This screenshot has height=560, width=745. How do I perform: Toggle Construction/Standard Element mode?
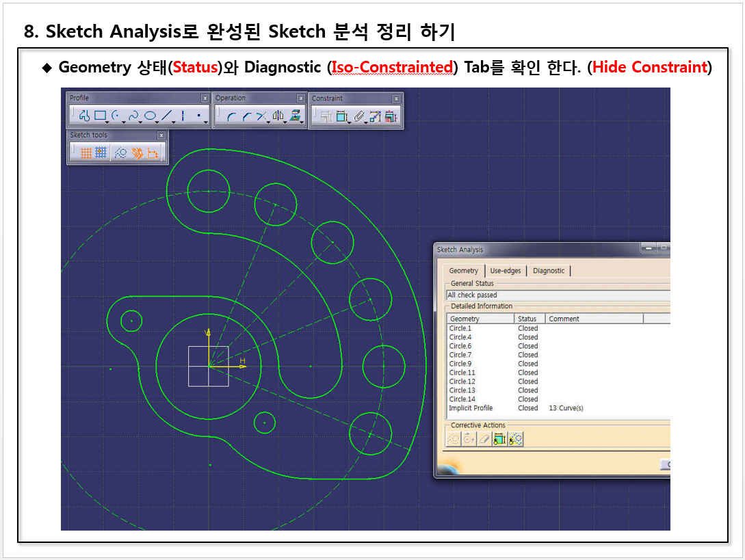(121, 153)
